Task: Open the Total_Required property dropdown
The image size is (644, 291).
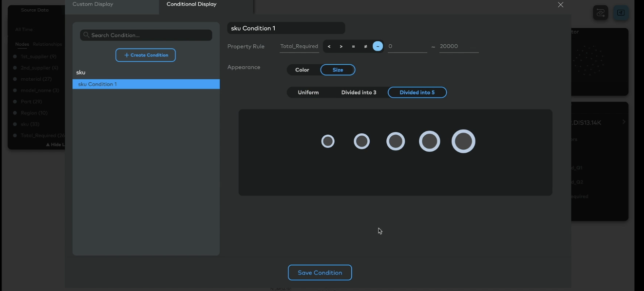Action: 299,46
